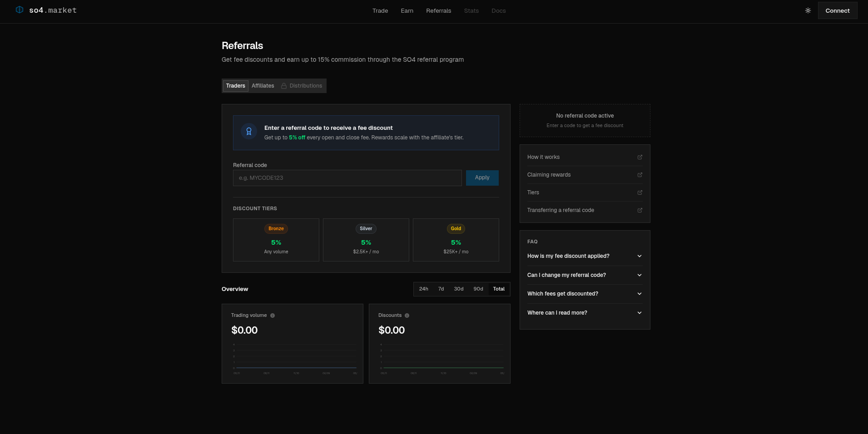Screen dimensions: 868x434
Task: Switch to the Distributions tab
Action: (x=302, y=86)
